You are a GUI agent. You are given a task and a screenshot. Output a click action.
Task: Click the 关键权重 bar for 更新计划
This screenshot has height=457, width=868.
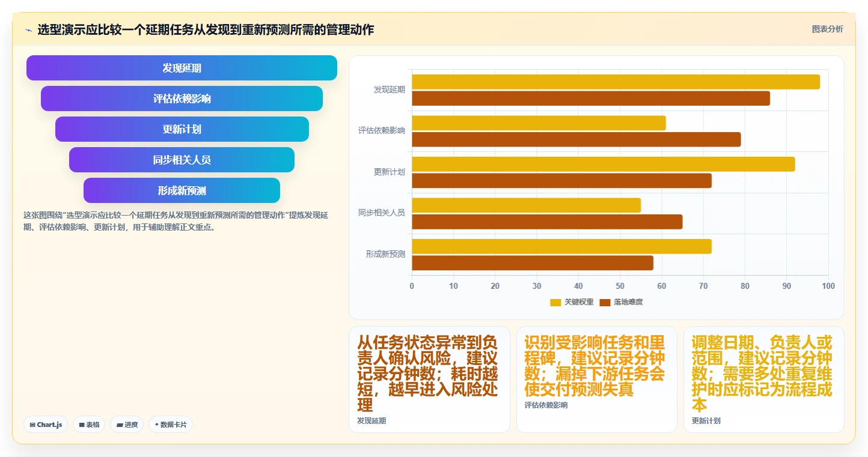(x=604, y=164)
